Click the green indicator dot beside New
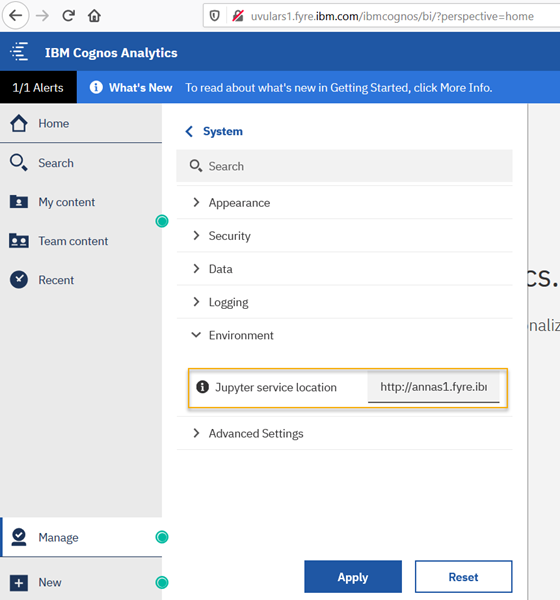The height and width of the screenshot is (600, 560). [x=162, y=582]
